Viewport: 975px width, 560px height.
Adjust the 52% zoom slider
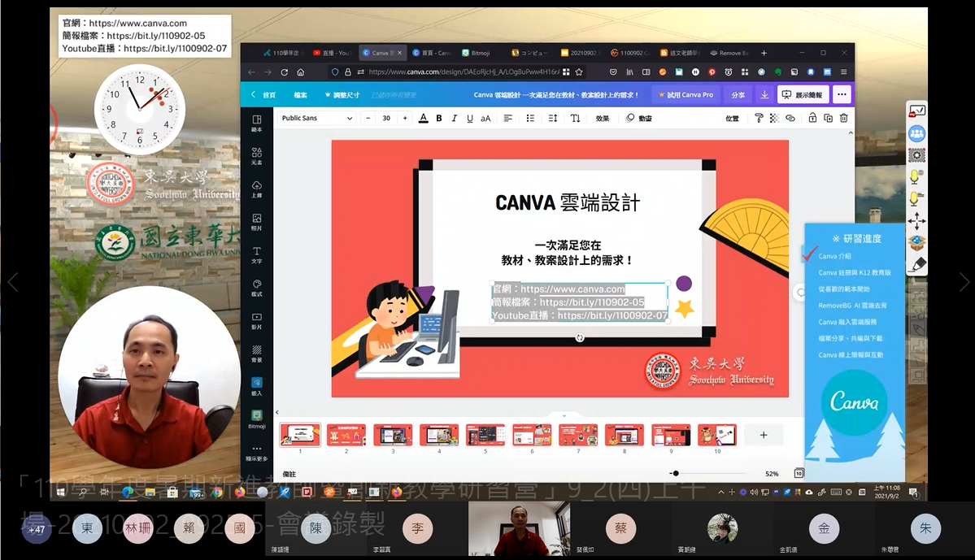click(675, 472)
